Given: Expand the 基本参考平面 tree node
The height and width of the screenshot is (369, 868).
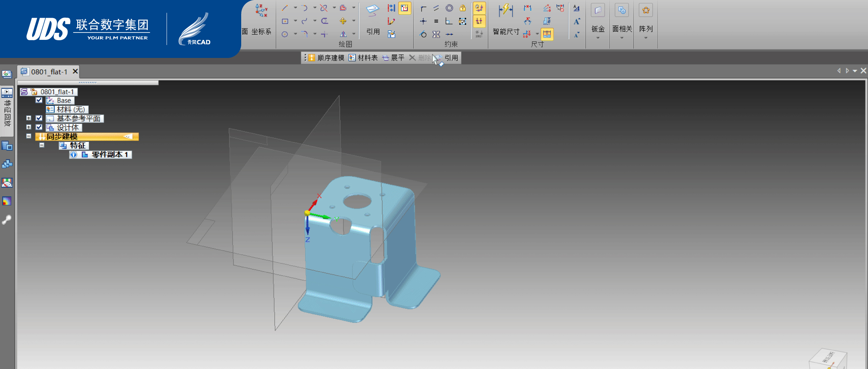Looking at the screenshot, I should point(28,118).
